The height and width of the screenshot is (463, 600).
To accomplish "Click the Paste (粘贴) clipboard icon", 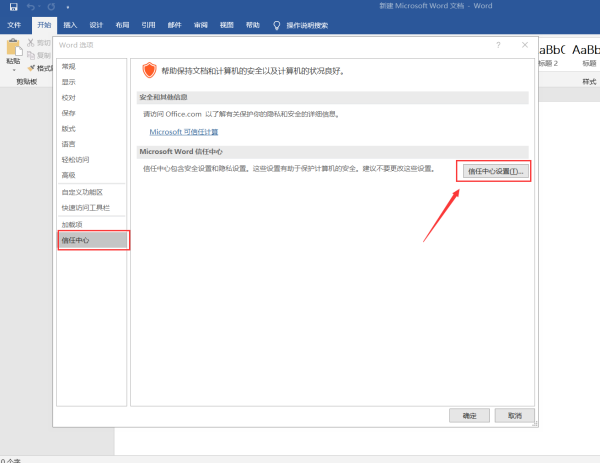I will point(13,48).
